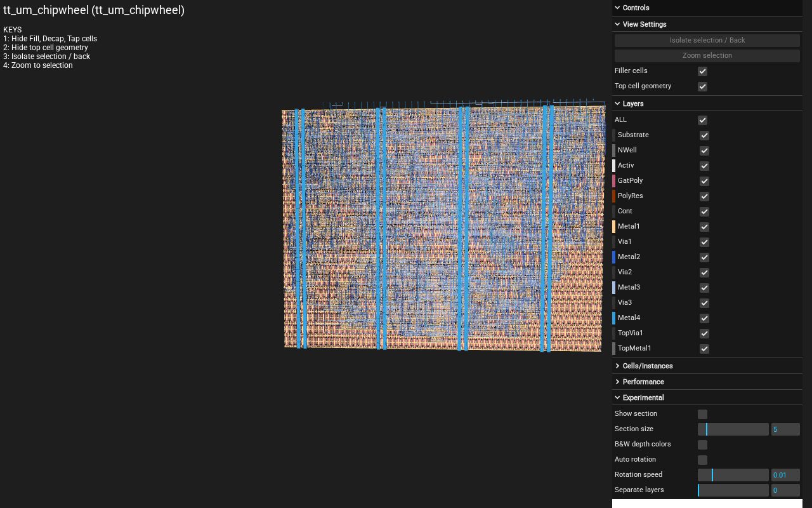Hide the Metal1 layer
The height and width of the screenshot is (508, 812).
[x=704, y=227]
